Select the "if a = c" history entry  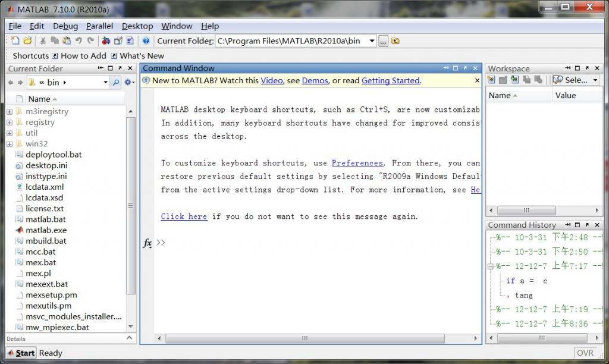526,281
